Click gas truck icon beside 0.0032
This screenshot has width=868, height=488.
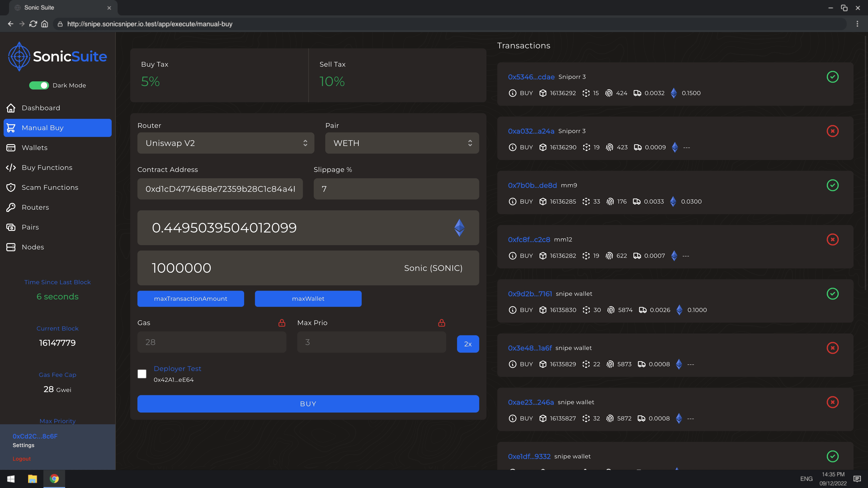point(637,93)
